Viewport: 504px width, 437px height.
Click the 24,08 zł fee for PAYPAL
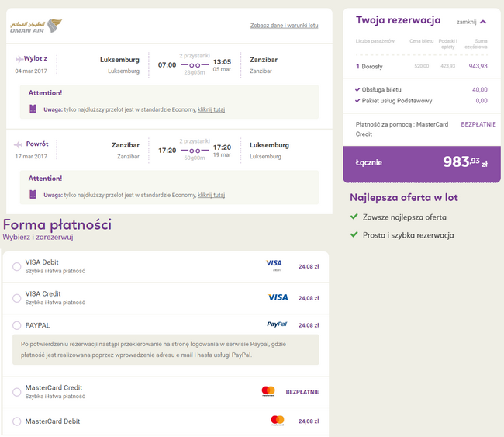click(309, 325)
